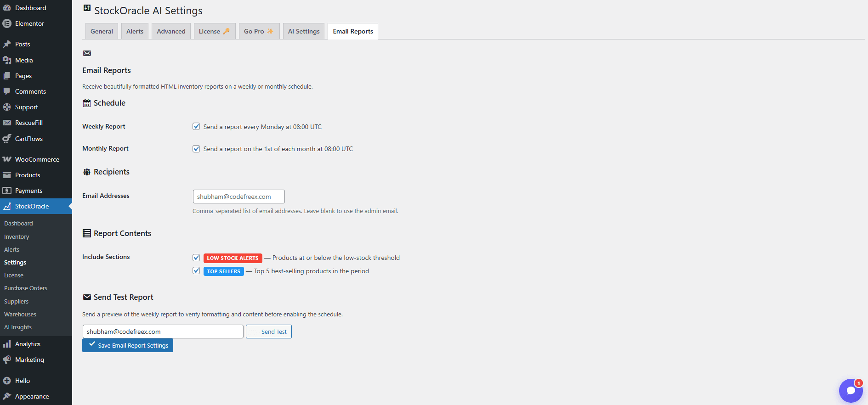This screenshot has width=868, height=405.
Task: Click the Appearance paintbrush icon
Action: tap(7, 396)
